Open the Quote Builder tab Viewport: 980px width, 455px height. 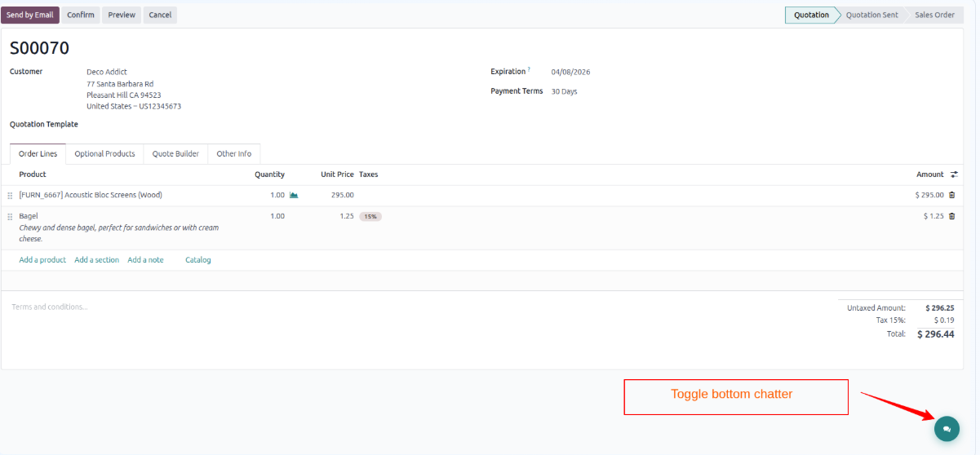(x=175, y=154)
